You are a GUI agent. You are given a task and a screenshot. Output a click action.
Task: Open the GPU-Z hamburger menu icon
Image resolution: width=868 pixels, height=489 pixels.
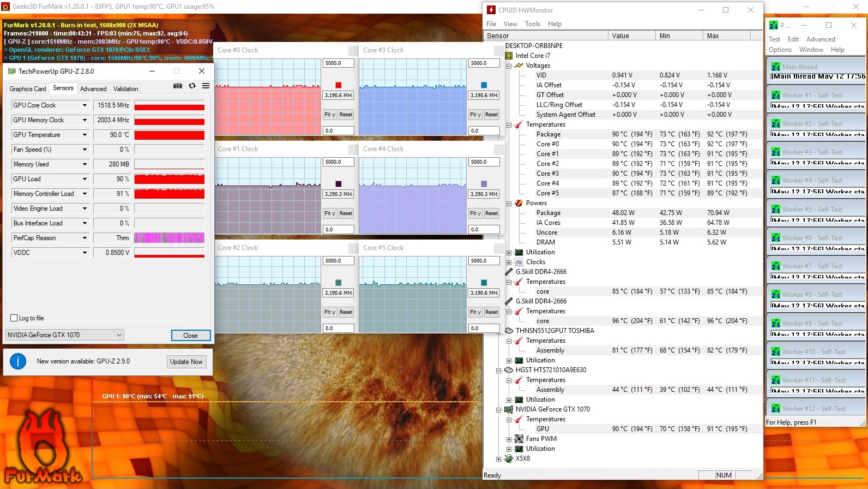(206, 86)
